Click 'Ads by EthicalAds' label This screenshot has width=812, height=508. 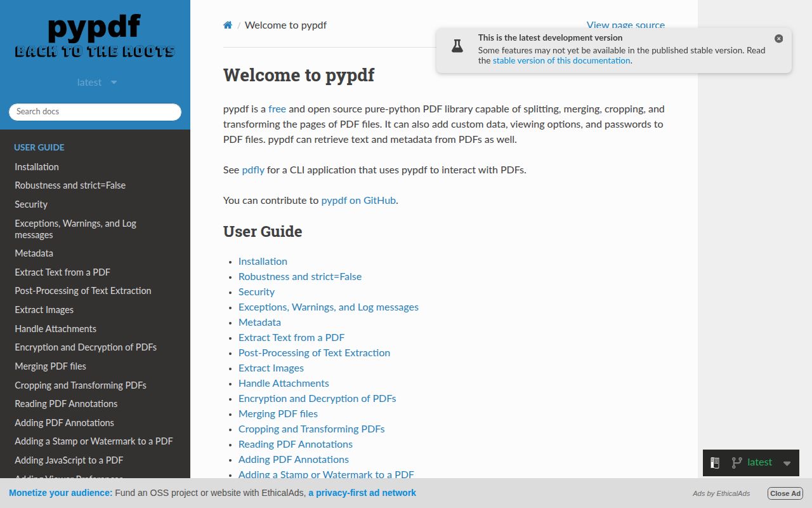[721, 493]
